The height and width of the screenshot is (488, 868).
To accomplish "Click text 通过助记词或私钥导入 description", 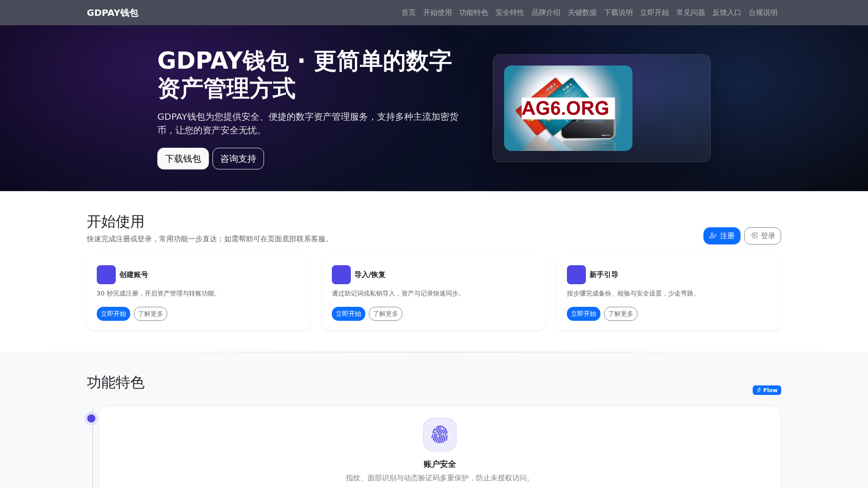I will [398, 293].
